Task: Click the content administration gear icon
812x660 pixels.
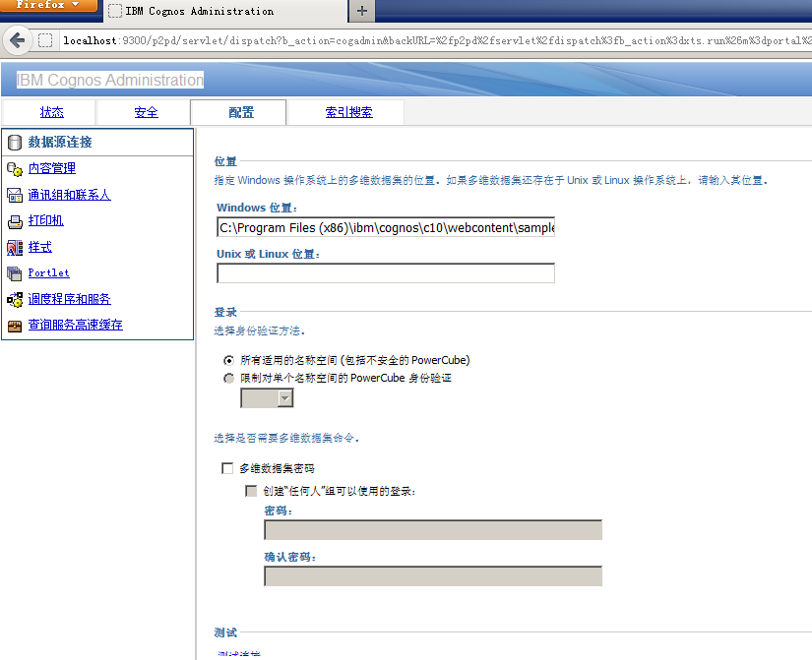Action: 15,169
